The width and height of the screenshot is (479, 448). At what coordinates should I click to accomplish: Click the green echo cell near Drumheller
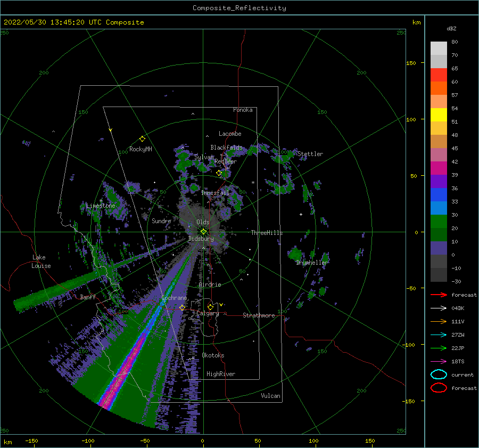click(x=295, y=254)
